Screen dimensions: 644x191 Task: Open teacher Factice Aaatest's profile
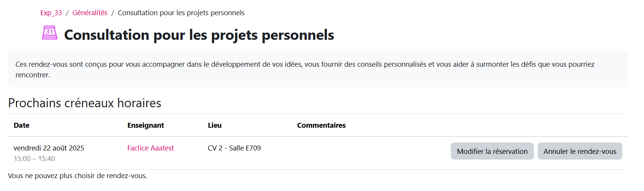point(150,148)
